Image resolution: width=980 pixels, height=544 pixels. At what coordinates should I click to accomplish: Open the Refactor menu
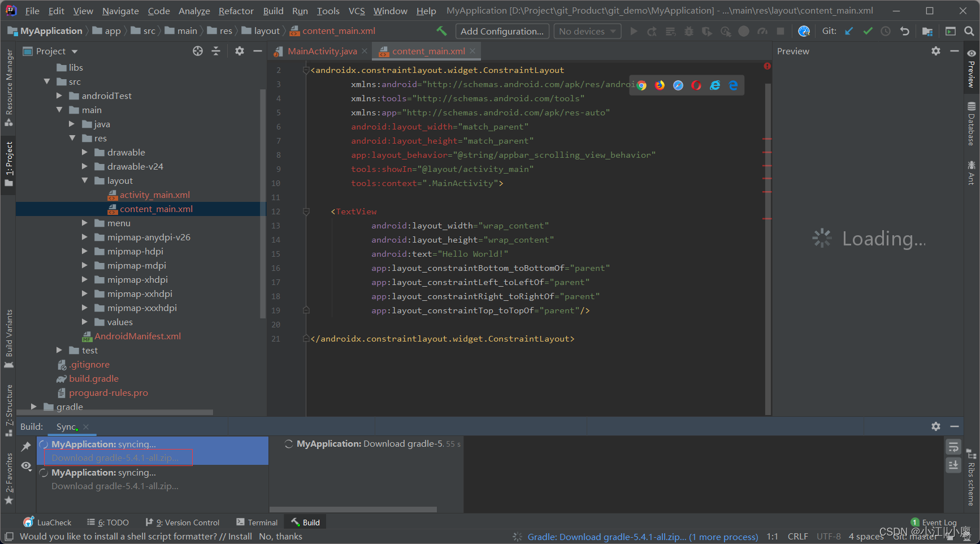coord(236,11)
